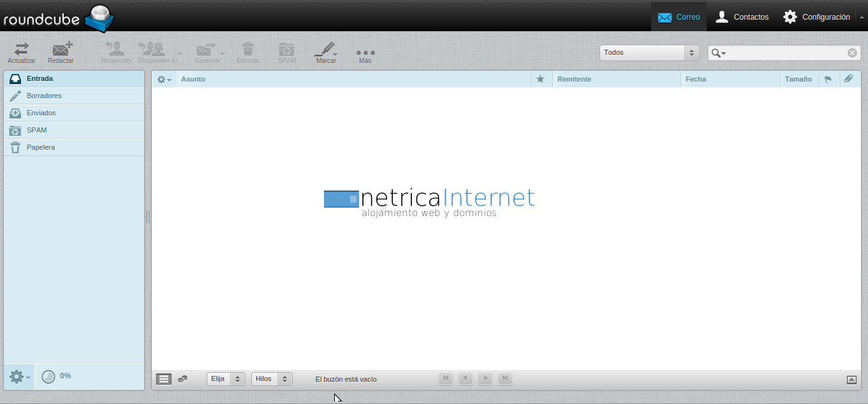The width and height of the screenshot is (868, 404).
Task: Expand the Elija selection dropdown
Action: 226,379
